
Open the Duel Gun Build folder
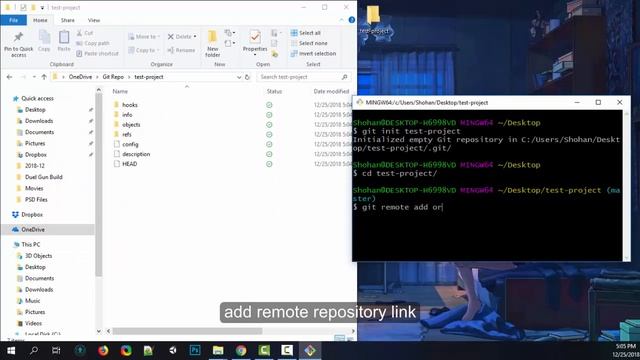pyautogui.click(x=44, y=177)
